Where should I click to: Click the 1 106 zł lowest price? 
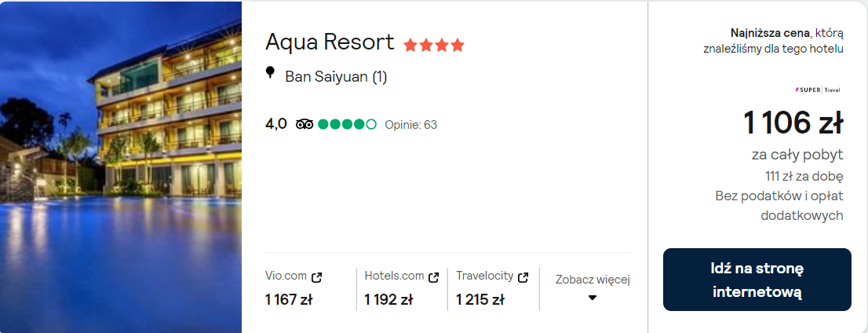pos(793,123)
